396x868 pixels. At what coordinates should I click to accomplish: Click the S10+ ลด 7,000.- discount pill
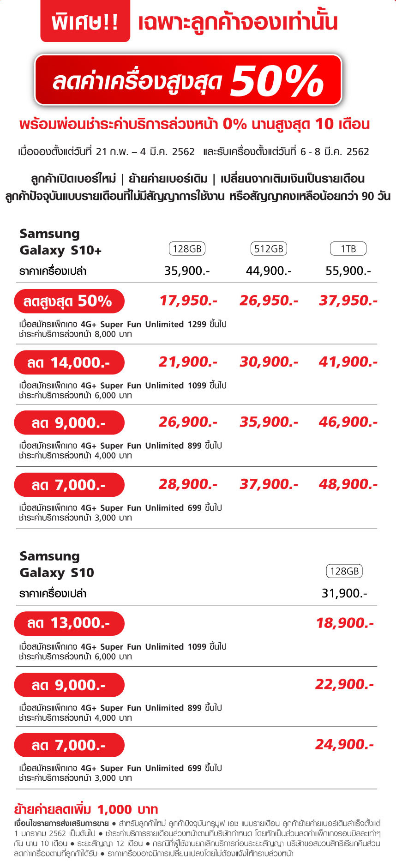point(69,485)
